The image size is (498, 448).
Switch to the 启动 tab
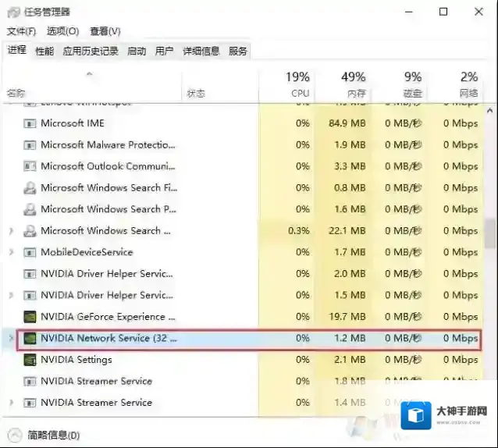[x=137, y=51]
